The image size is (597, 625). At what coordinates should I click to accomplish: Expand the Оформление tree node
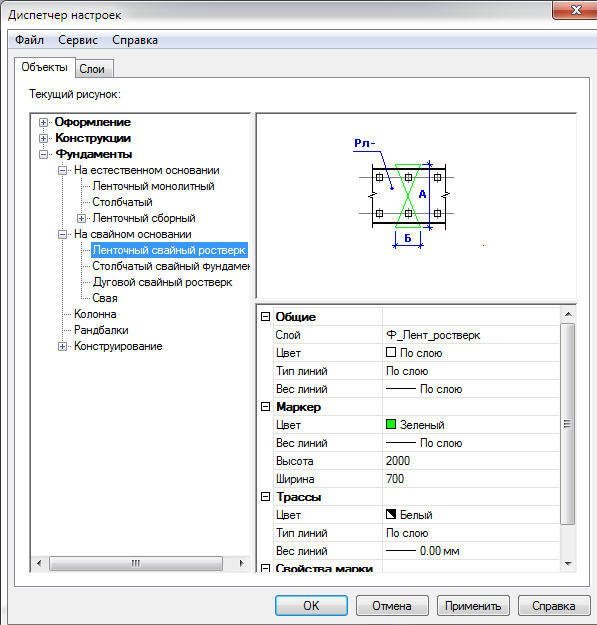43,122
